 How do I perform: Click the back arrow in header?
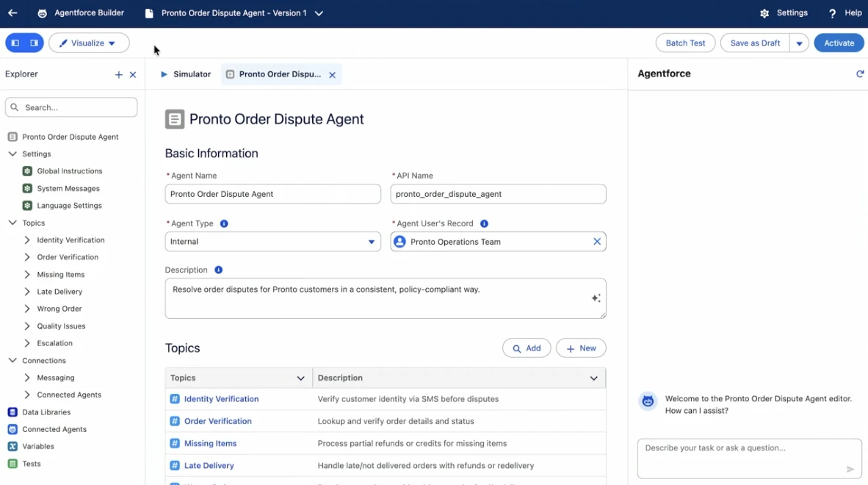[x=12, y=13]
